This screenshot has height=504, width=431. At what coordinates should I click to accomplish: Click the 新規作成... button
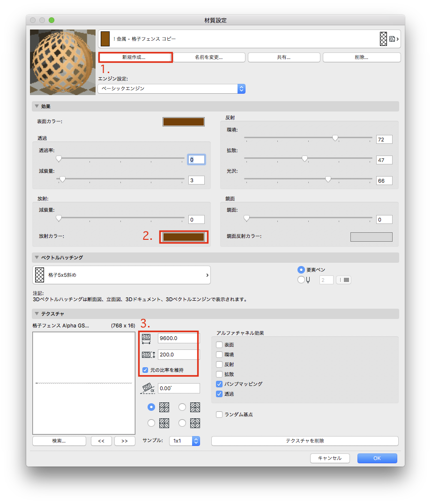tap(135, 57)
